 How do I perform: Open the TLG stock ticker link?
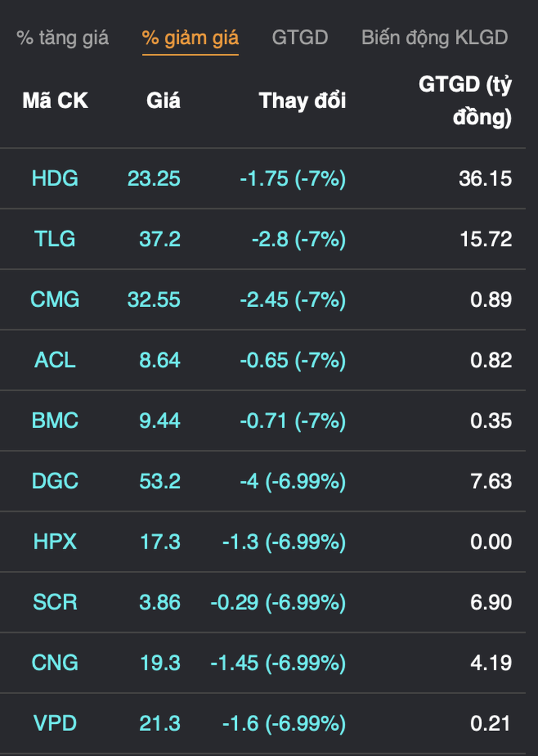(x=55, y=239)
